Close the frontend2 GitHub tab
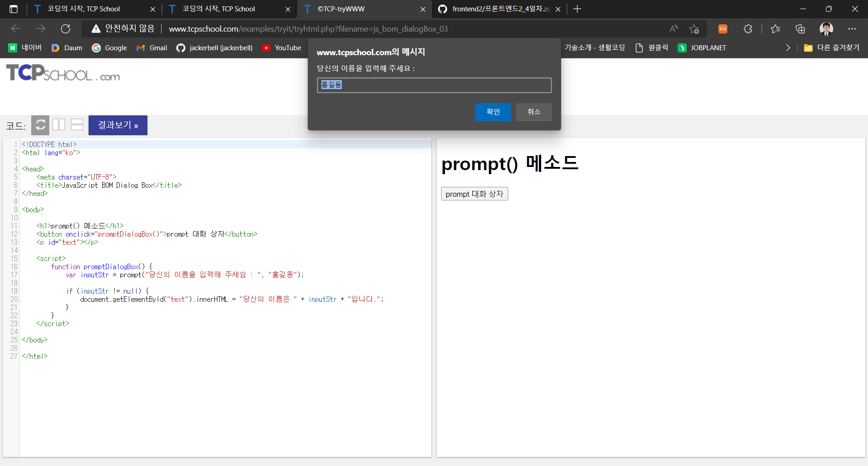 (558, 9)
